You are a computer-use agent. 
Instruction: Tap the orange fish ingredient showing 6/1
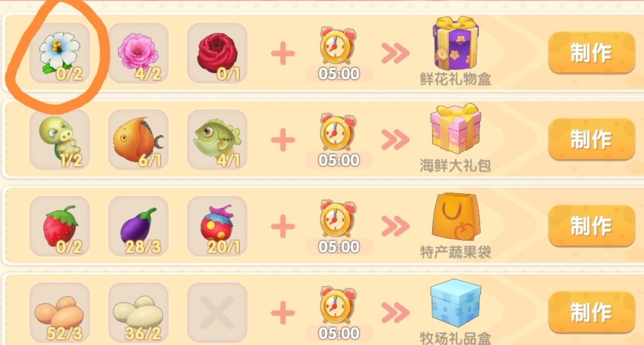click(x=139, y=139)
